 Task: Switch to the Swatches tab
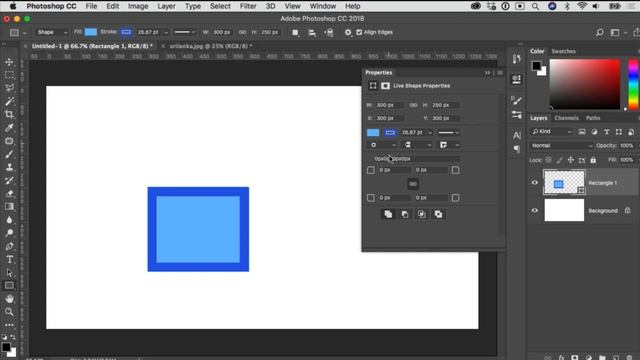tap(563, 51)
